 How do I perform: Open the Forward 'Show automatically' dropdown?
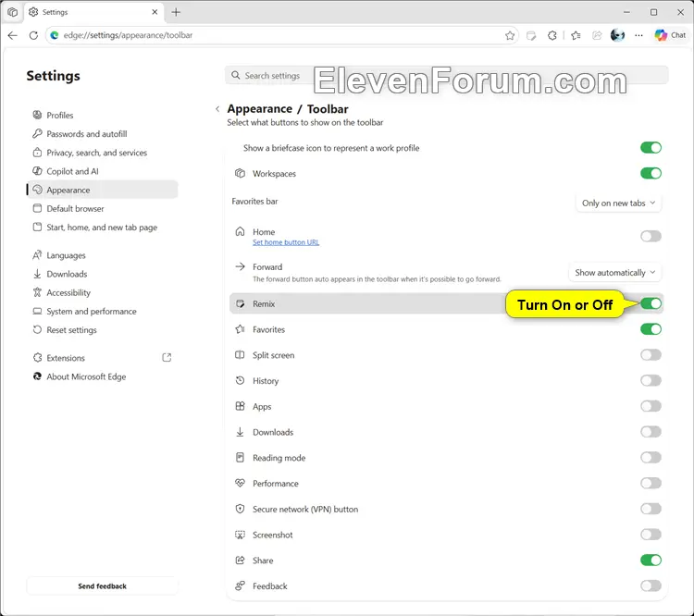614,273
